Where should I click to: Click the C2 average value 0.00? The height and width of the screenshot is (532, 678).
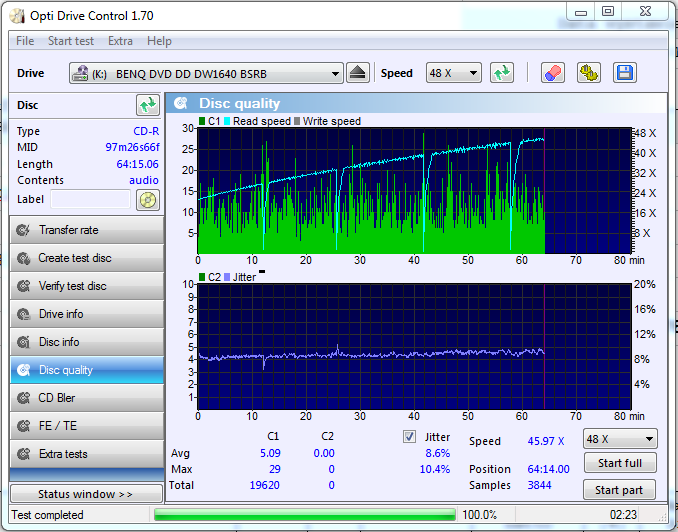pos(324,453)
